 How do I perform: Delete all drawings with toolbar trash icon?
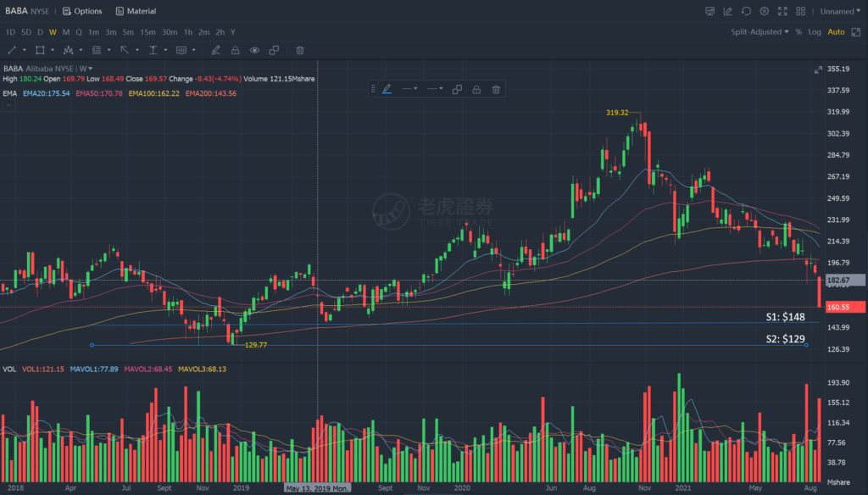pos(300,50)
